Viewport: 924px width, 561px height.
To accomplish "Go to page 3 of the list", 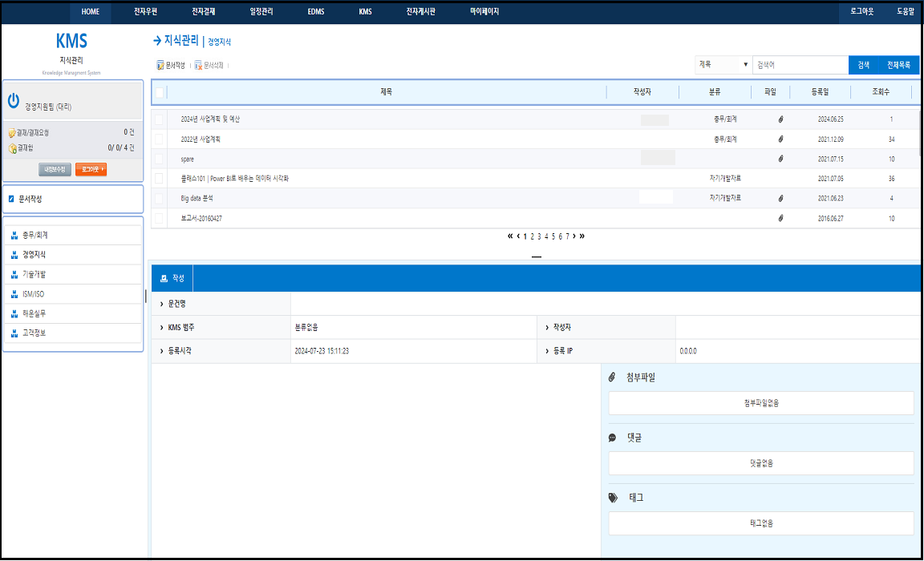I will (539, 236).
